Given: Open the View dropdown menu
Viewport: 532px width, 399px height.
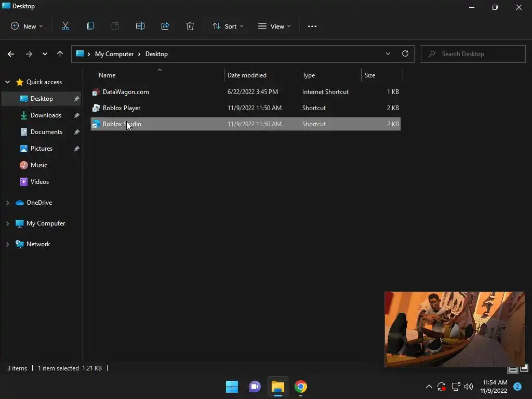Looking at the screenshot, I should 274,26.
